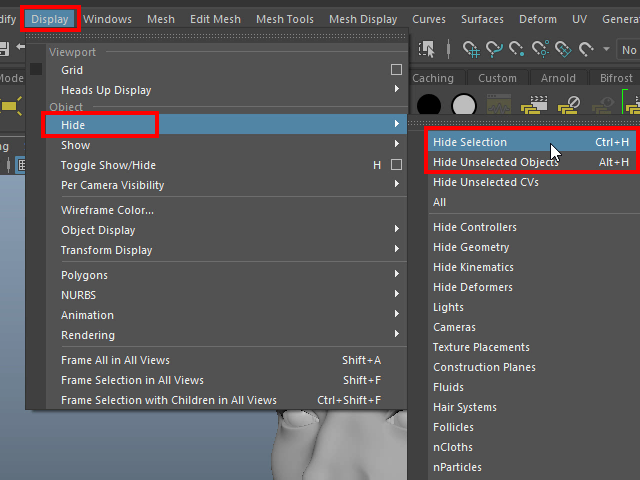Screen dimensions: 640x480
Task: Click the Make live surface magnet icon
Action: [x=588, y=49]
